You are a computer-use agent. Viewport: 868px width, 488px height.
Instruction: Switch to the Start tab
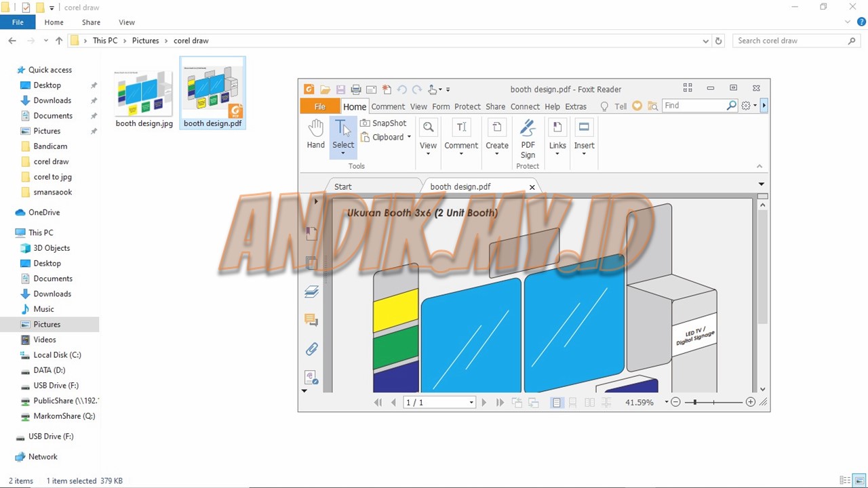coord(342,186)
